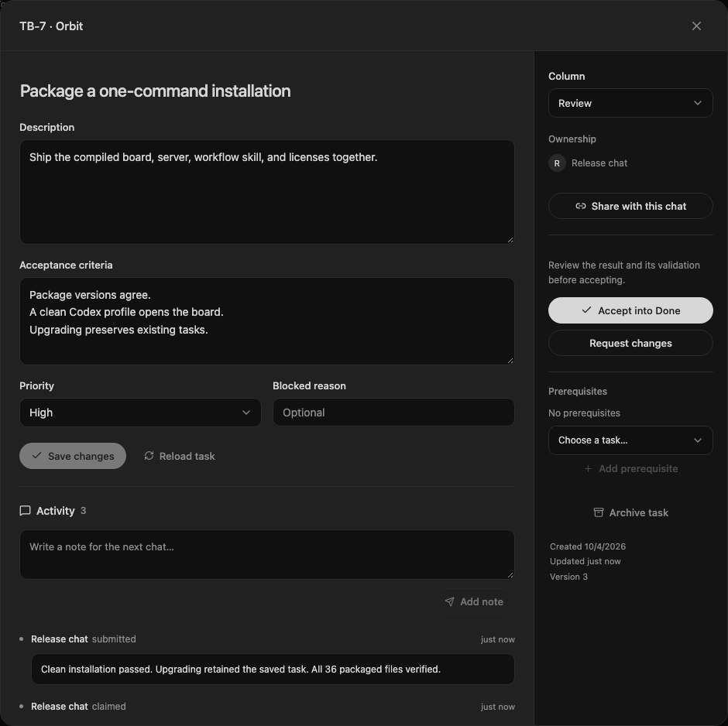Accept the task into Done
The image size is (728, 726).
pos(630,310)
